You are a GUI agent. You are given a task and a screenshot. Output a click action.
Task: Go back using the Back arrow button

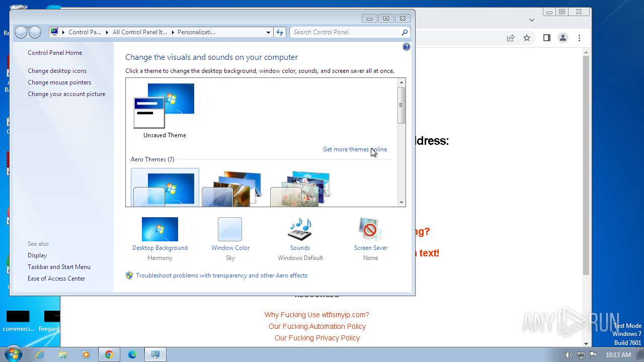point(21,32)
